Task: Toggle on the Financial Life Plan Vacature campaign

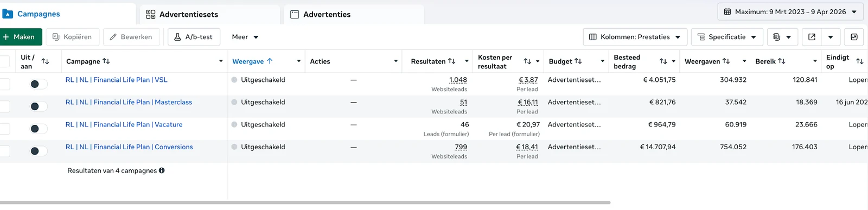Action: (39, 129)
